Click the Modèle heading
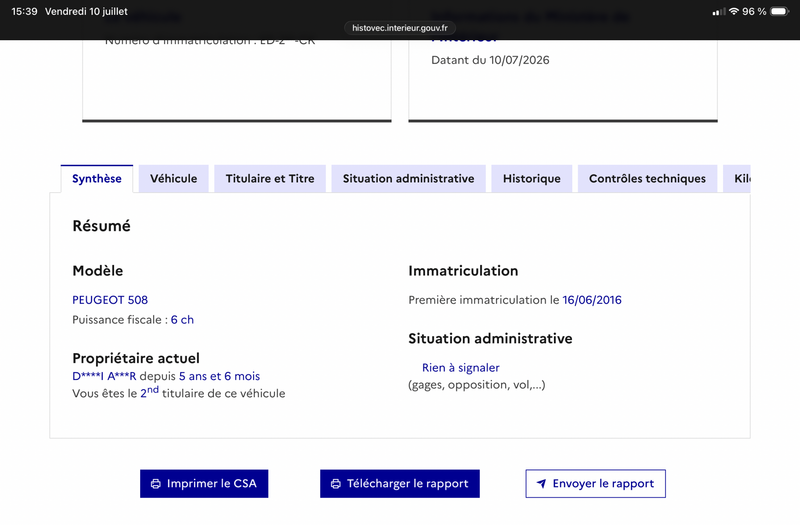 click(97, 271)
